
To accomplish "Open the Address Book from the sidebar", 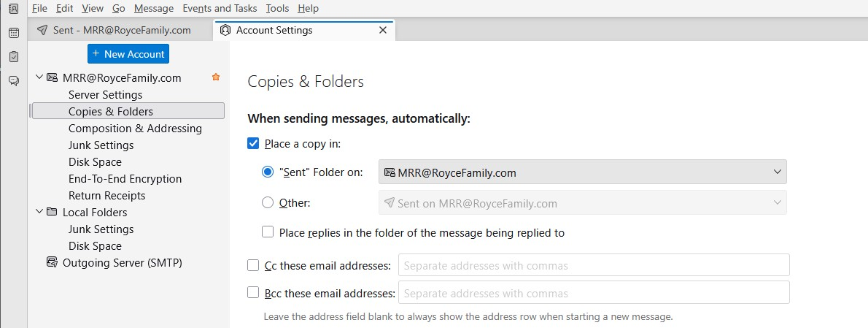I will coord(13,9).
